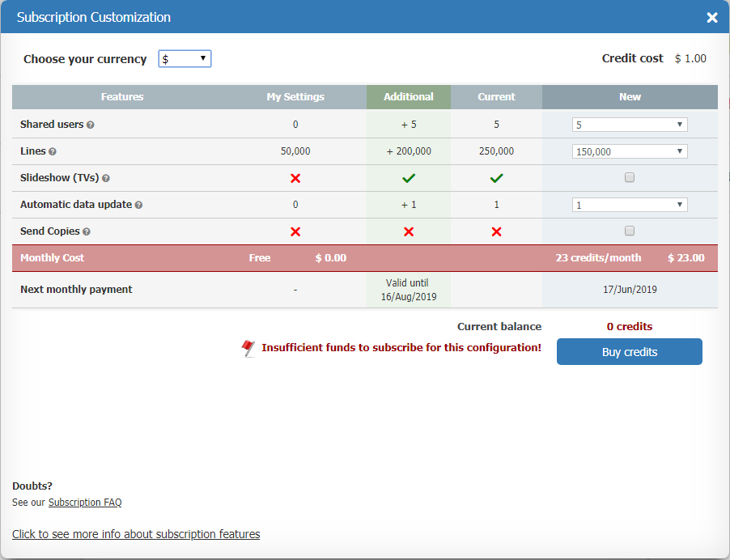
Task: Click help icon next to Lines
Action: (x=53, y=152)
